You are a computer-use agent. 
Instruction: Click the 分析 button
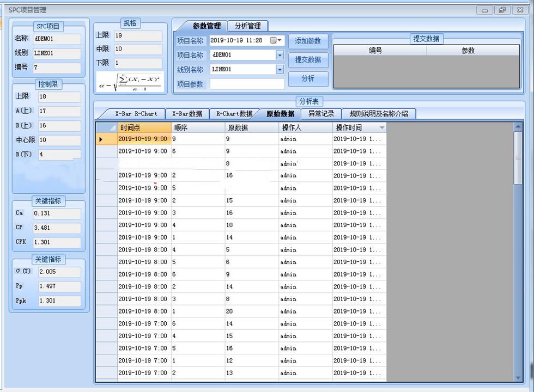tap(308, 78)
